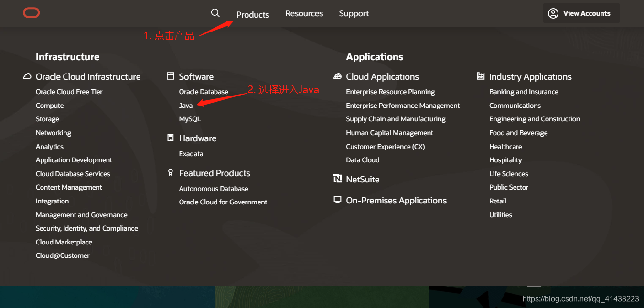
Task: Click the NetSuite N logo icon
Action: 338,179
